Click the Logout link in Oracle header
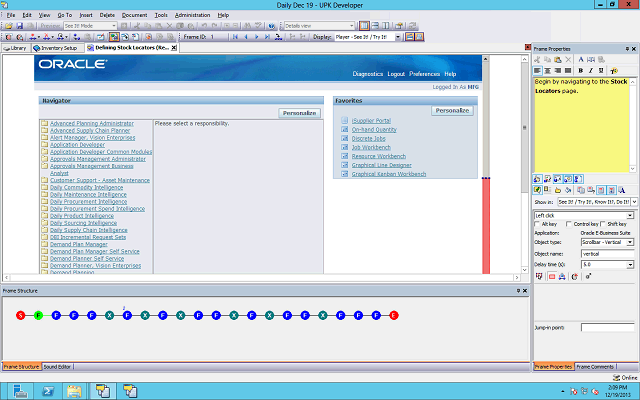 tap(396, 74)
